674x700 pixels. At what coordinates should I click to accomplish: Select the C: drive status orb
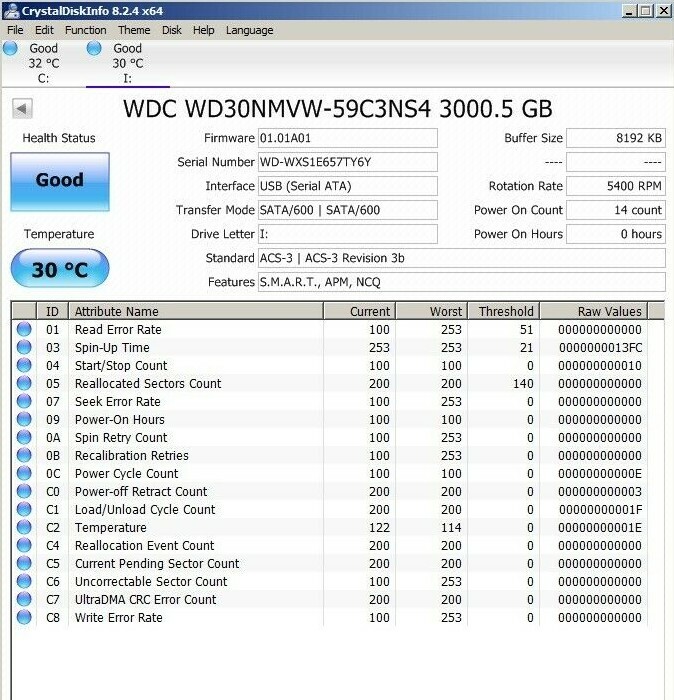click(x=10, y=48)
